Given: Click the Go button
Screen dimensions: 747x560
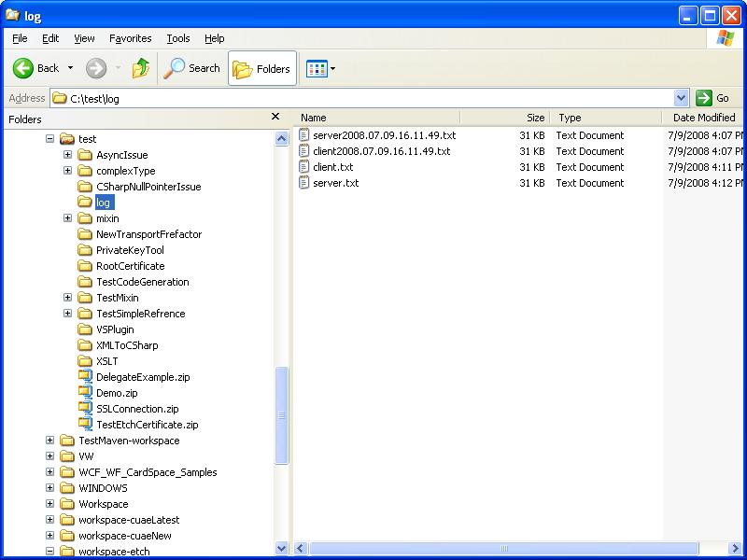Looking at the screenshot, I should [x=712, y=98].
